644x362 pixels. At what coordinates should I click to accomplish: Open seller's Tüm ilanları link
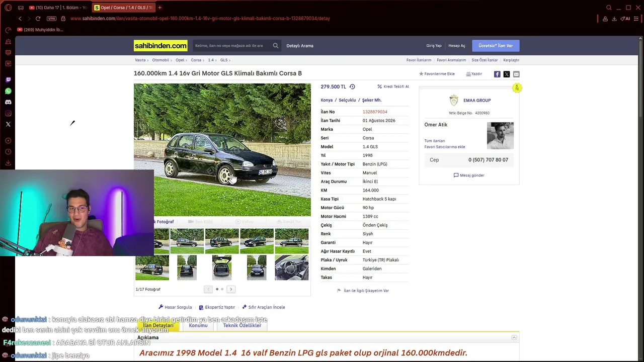pos(435,141)
